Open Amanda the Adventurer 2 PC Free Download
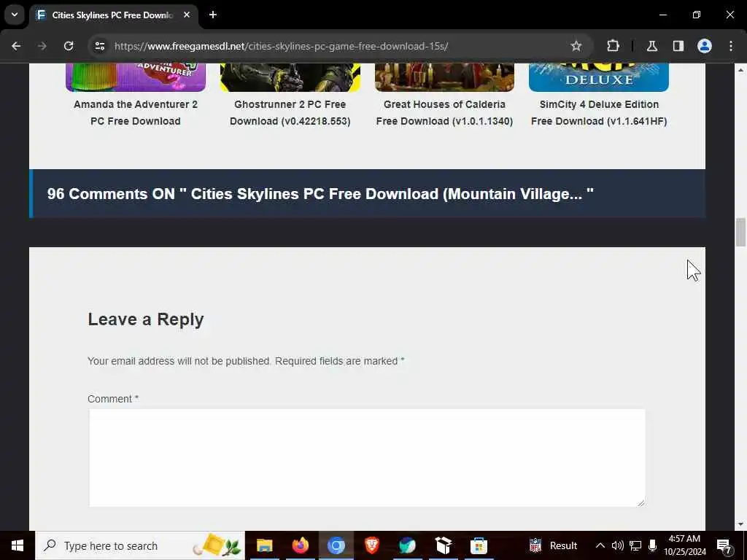Screen dimensions: 747x560 pos(135,113)
